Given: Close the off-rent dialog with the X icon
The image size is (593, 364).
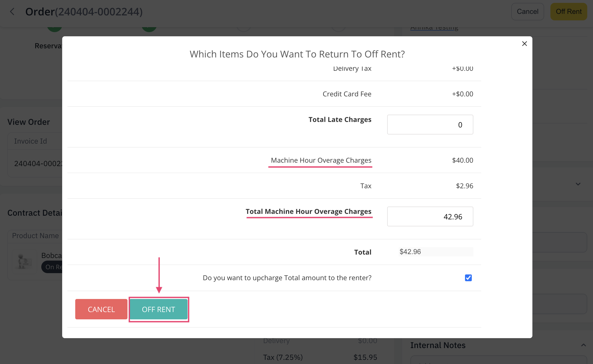Looking at the screenshot, I should (525, 44).
